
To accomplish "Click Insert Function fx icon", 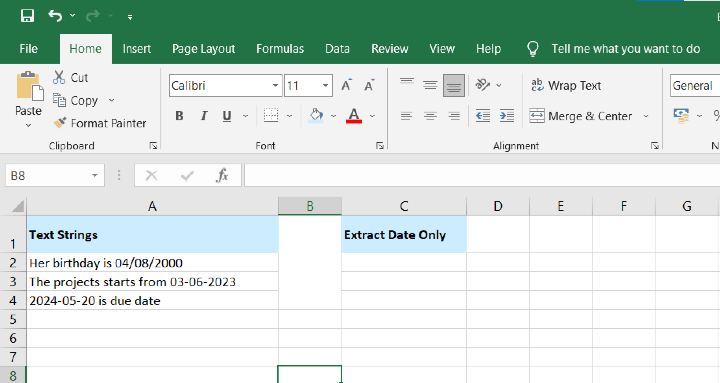I will [222, 175].
